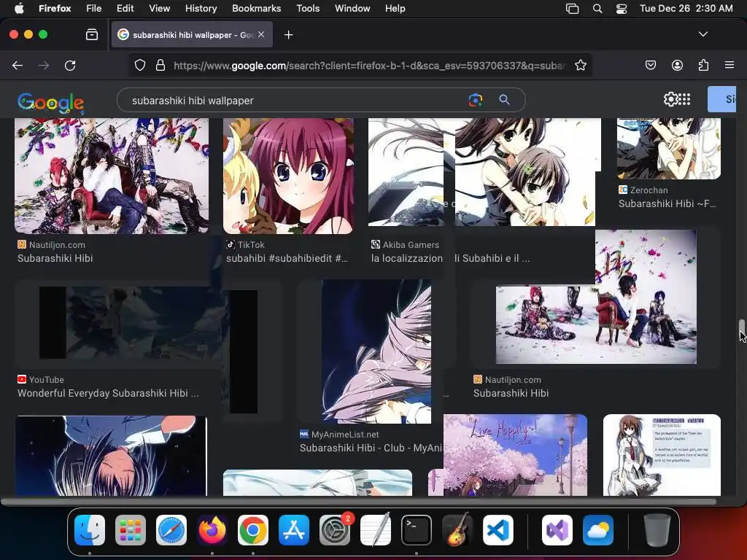Click the vertical page scrollbar thumb

tap(741, 328)
